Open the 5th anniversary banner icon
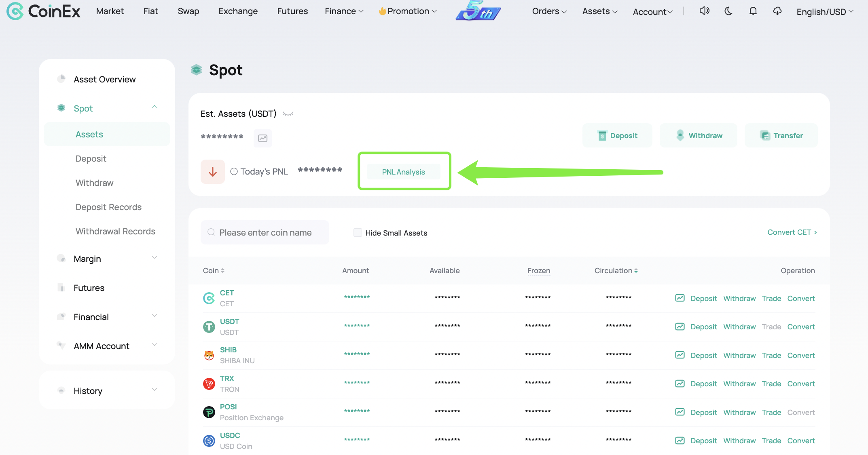868x455 pixels. (x=478, y=11)
